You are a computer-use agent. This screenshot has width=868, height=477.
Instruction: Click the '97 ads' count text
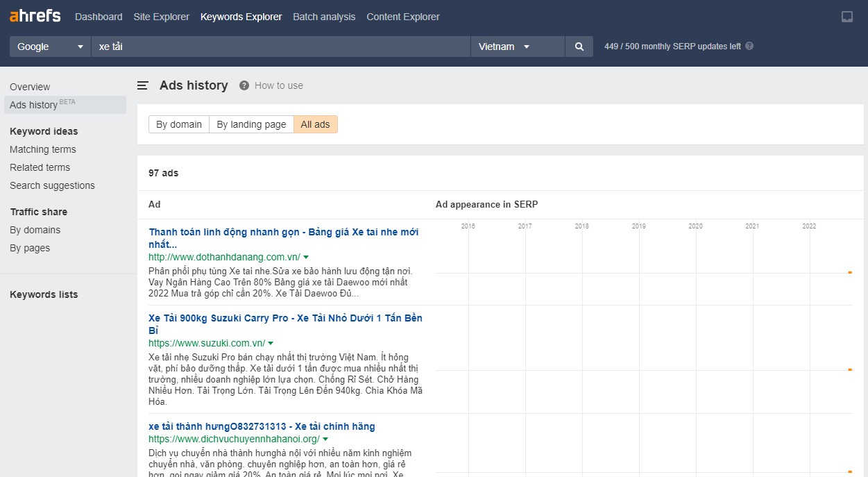tap(163, 173)
